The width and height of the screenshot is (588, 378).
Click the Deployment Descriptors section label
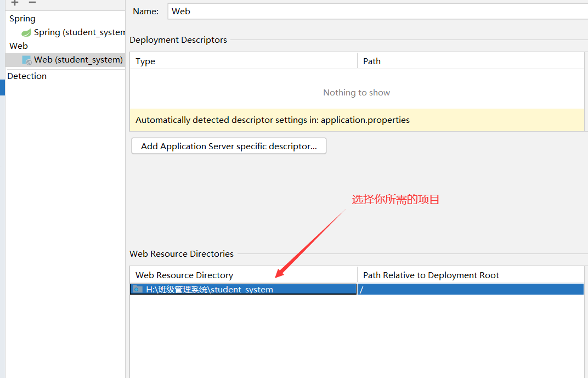point(178,40)
